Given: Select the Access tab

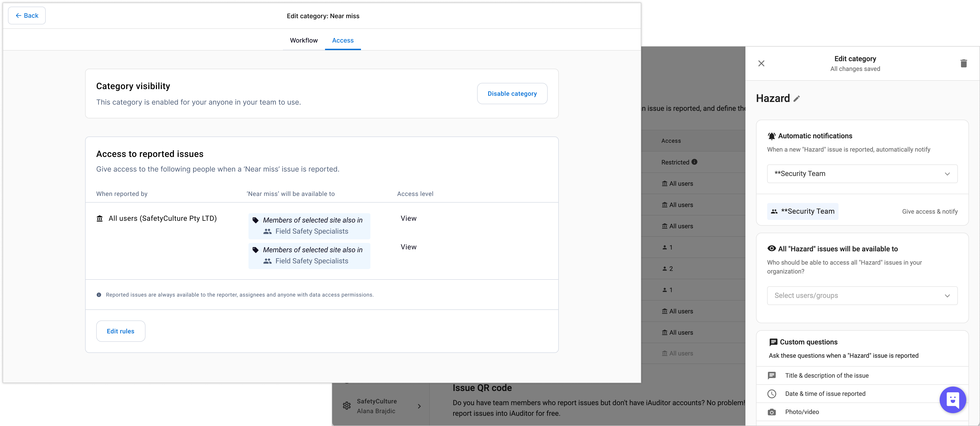Looking at the screenshot, I should point(342,40).
